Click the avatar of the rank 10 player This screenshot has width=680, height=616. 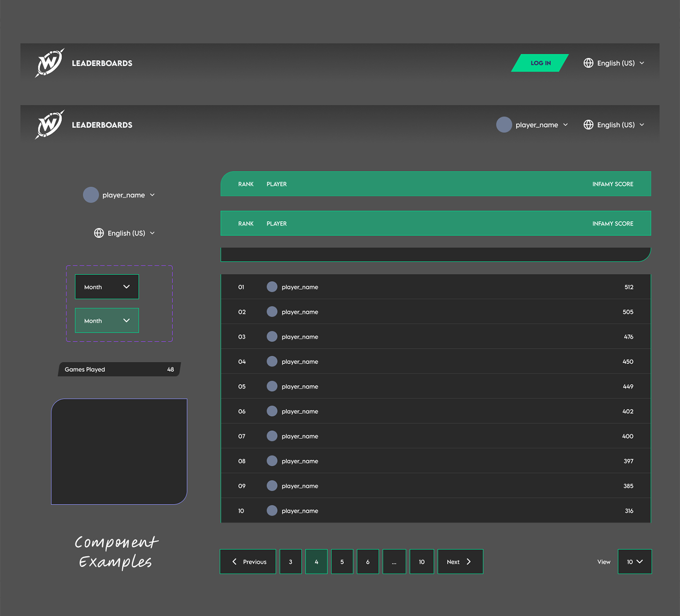(x=272, y=511)
